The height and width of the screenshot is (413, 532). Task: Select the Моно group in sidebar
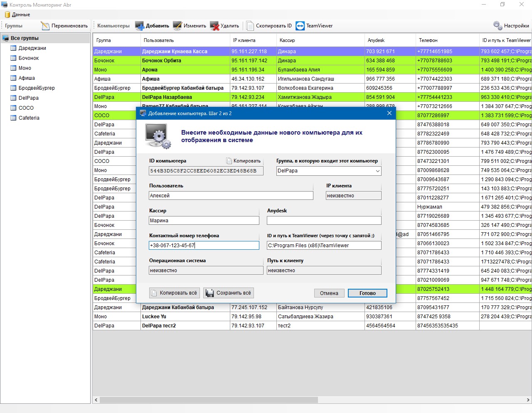tap(25, 68)
